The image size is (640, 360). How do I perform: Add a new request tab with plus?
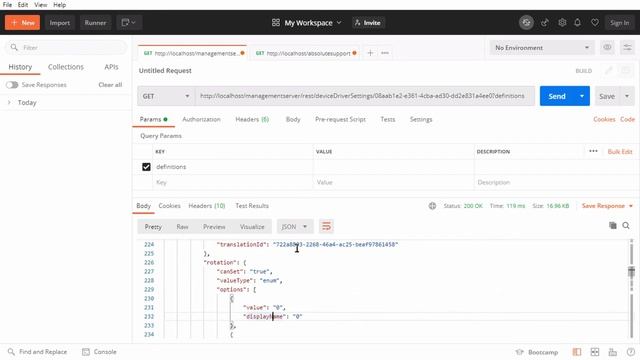(370, 53)
